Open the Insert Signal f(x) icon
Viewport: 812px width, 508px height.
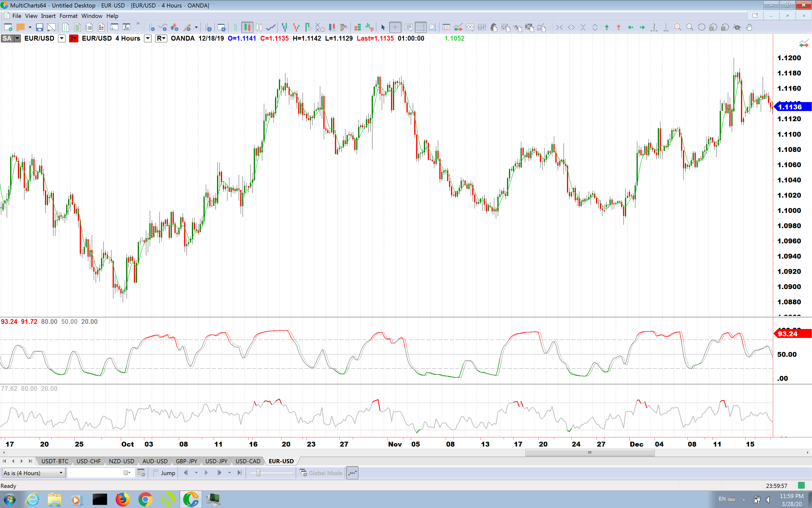(126, 28)
